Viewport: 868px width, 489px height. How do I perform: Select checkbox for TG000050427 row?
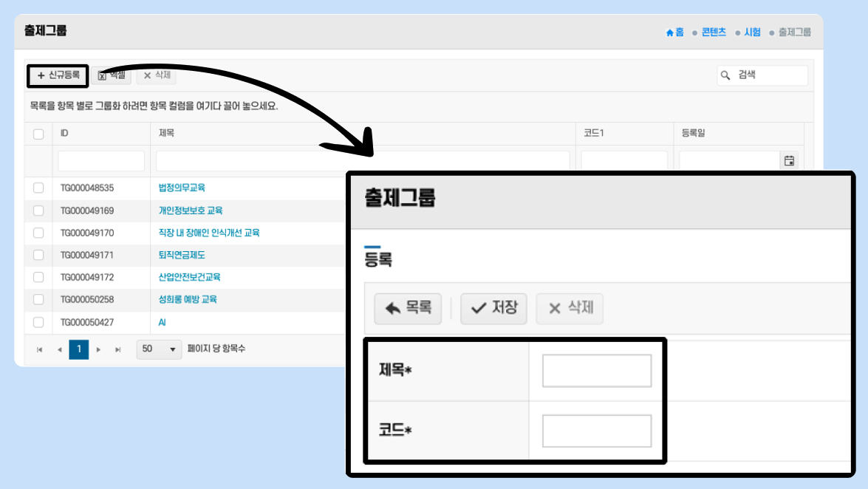click(38, 322)
